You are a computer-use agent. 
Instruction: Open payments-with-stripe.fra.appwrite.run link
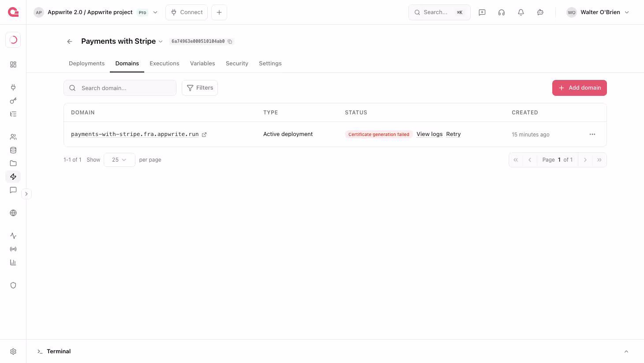point(135,134)
